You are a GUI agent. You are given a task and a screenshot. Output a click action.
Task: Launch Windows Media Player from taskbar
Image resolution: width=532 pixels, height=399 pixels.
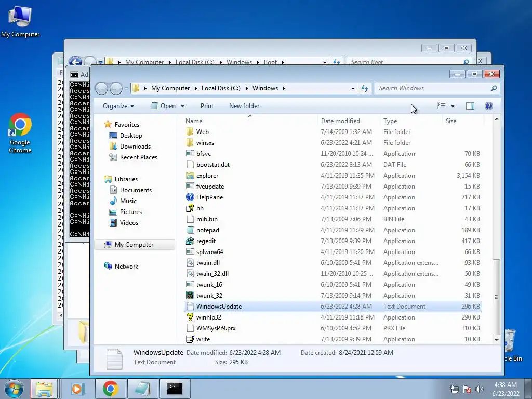click(x=77, y=389)
